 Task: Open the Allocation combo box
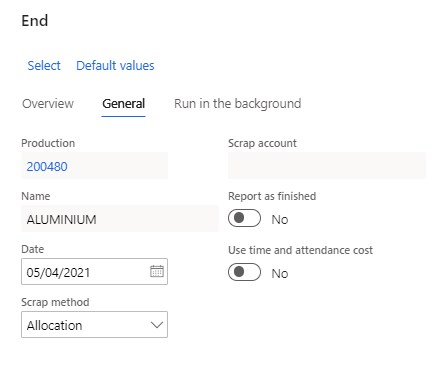[94, 325]
